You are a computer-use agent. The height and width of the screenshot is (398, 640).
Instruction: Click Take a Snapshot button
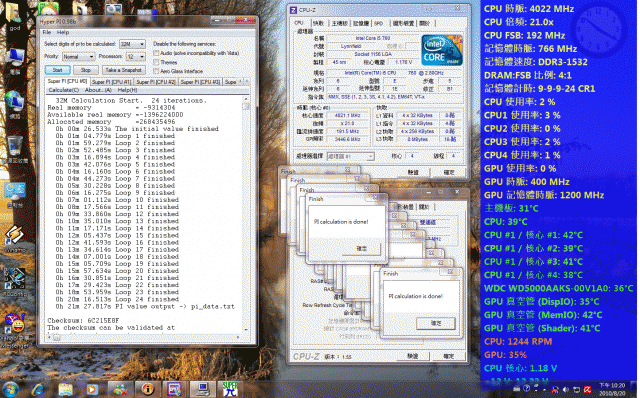coord(124,70)
